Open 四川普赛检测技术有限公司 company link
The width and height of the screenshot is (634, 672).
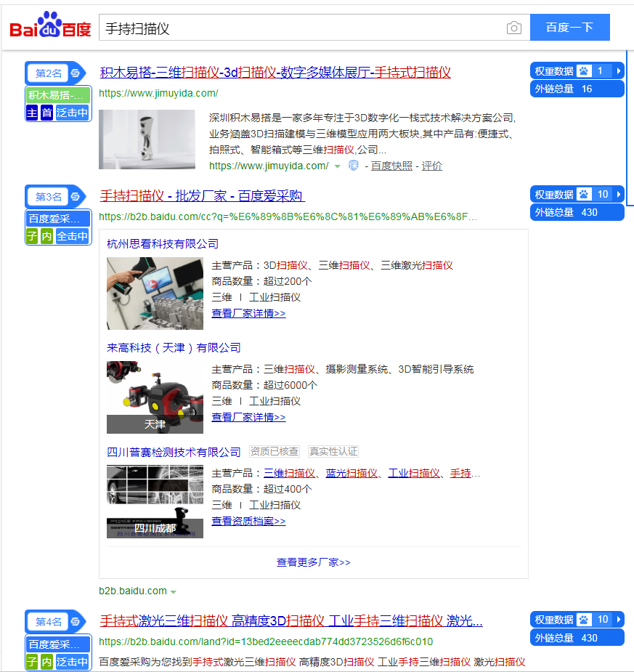[x=174, y=452]
